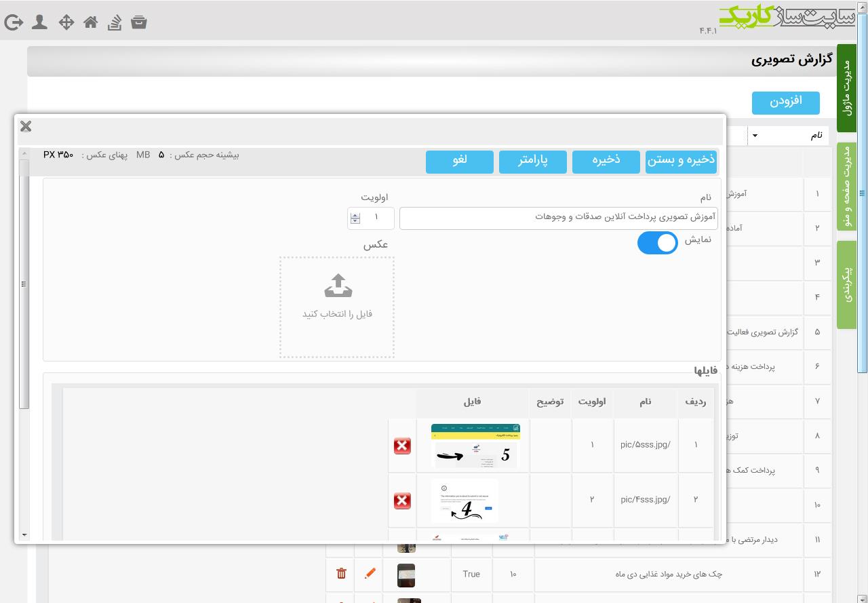Open the نام filter dropdown

[788, 136]
